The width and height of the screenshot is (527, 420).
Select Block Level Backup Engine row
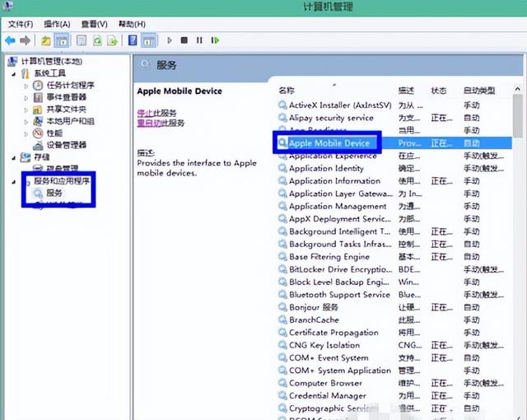(x=395, y=282)
